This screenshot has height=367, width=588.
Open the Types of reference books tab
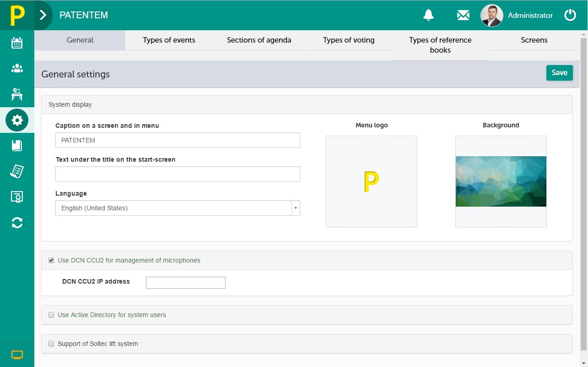[440, 45]
